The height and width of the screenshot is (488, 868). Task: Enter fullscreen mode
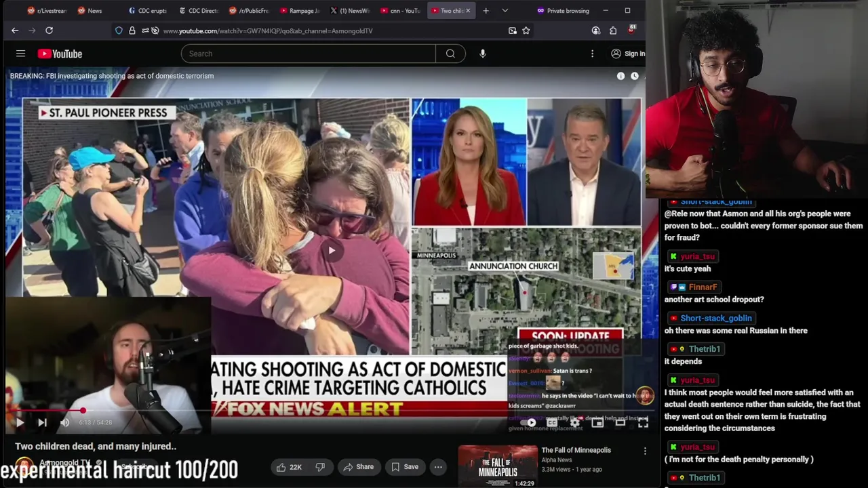point(643,423)
